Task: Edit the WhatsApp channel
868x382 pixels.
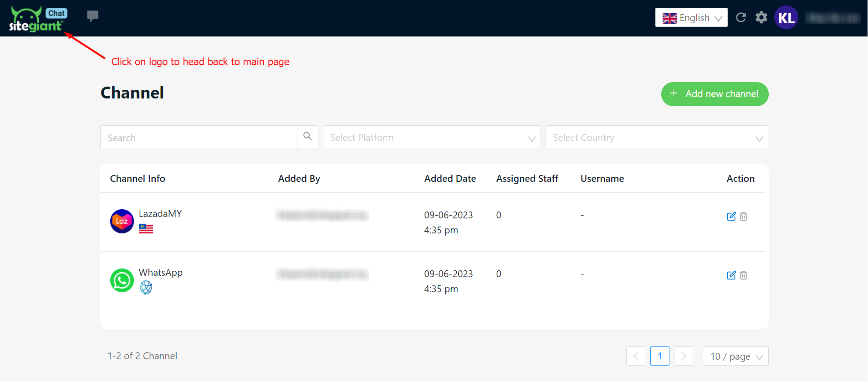Action: pos(731,275)
